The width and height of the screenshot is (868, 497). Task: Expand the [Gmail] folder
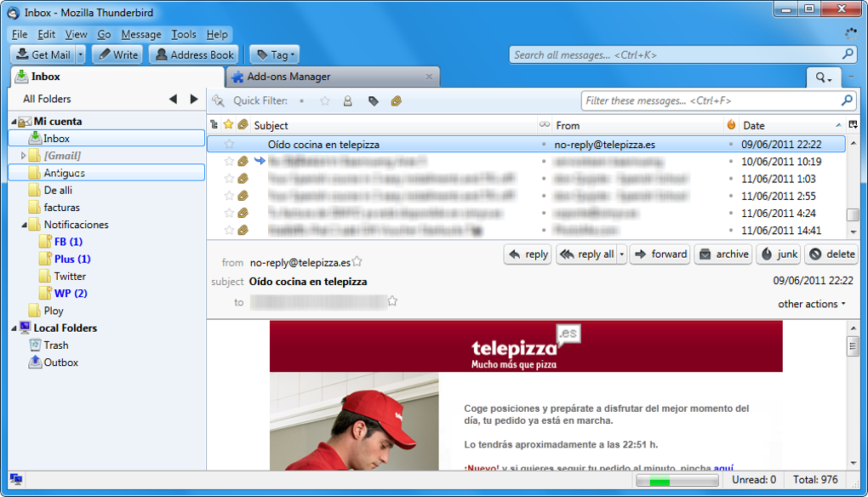coord(23,156)
